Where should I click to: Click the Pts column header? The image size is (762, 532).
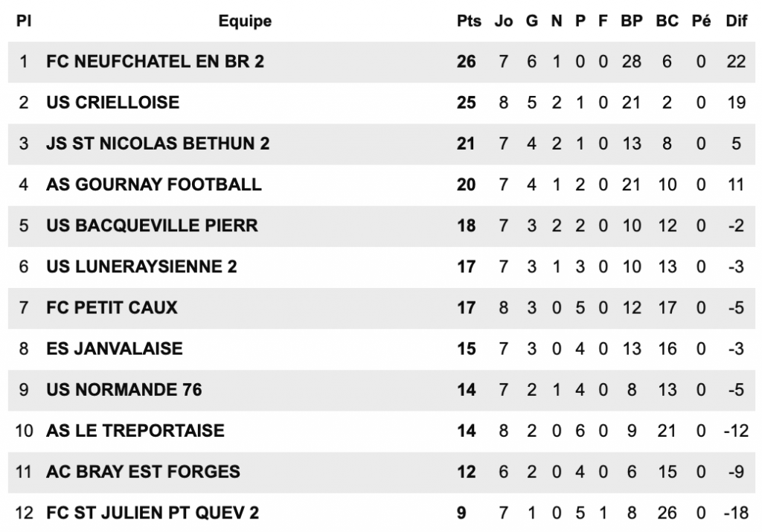469,21
